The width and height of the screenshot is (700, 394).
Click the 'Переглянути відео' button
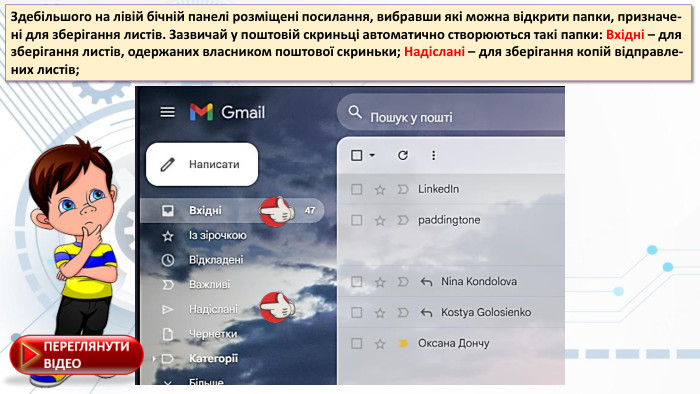[76, 355]
